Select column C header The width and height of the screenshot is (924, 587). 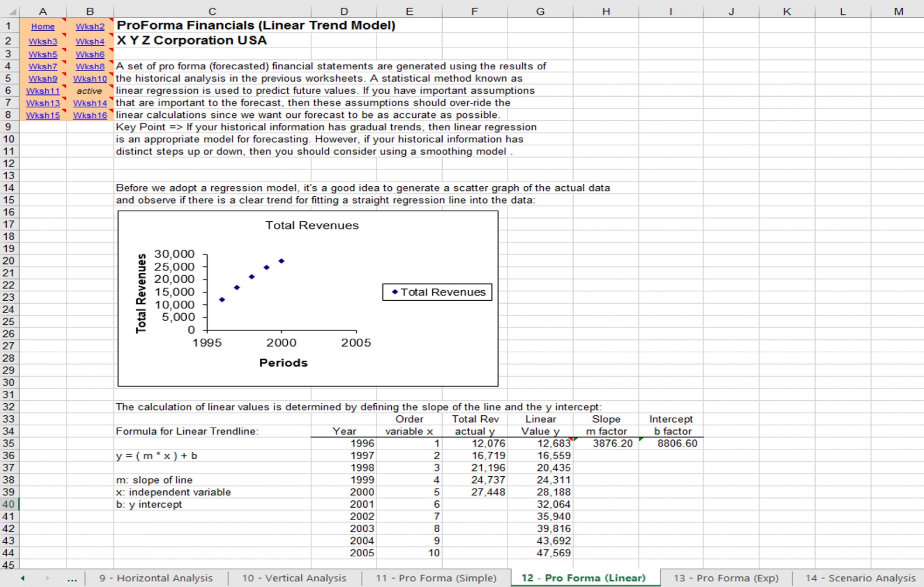click(212, 12)
